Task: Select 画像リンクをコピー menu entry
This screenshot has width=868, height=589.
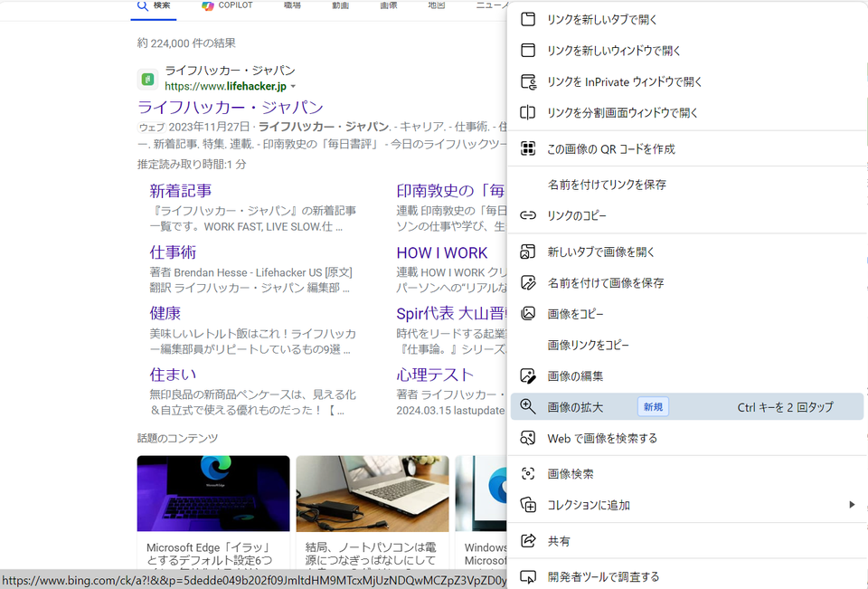Action: pos(686,345)
